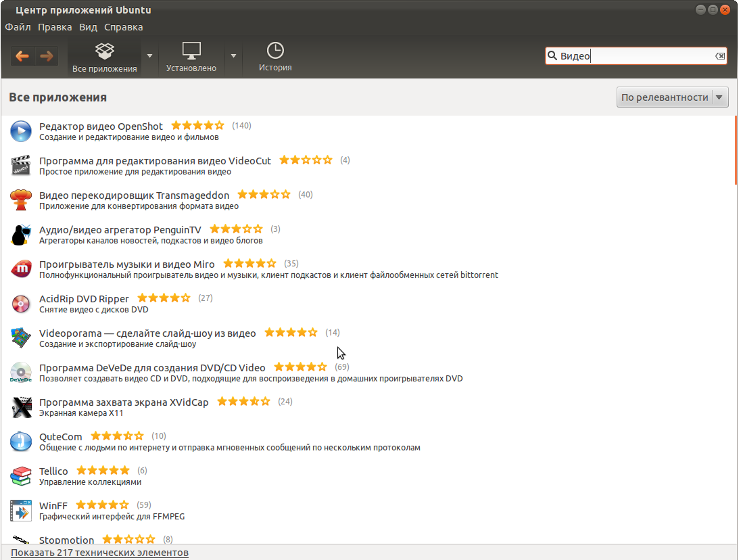The image size is (739, 560).
Task: Click description Графический интерфейс для FFMPEG
Action: [112, 517]
